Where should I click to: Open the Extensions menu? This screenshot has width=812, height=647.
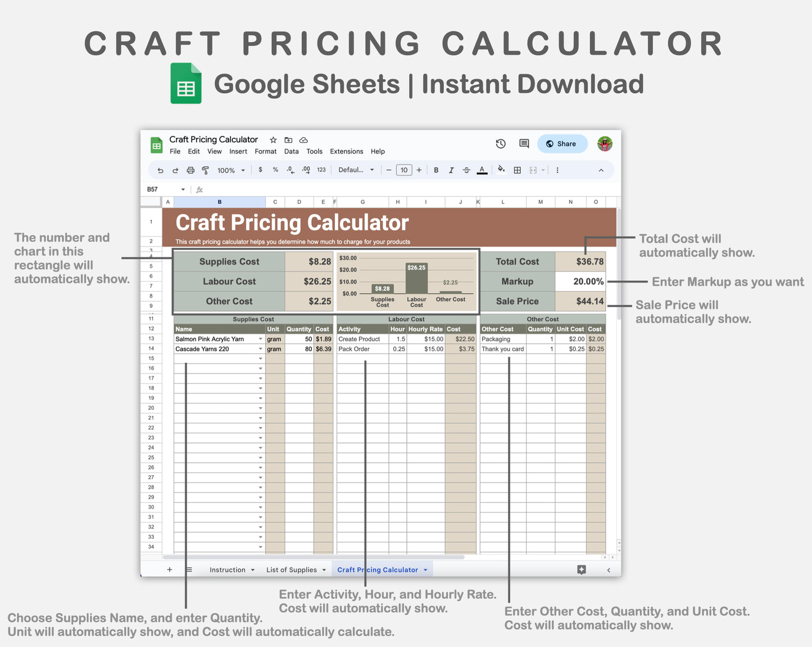(346, 151)
